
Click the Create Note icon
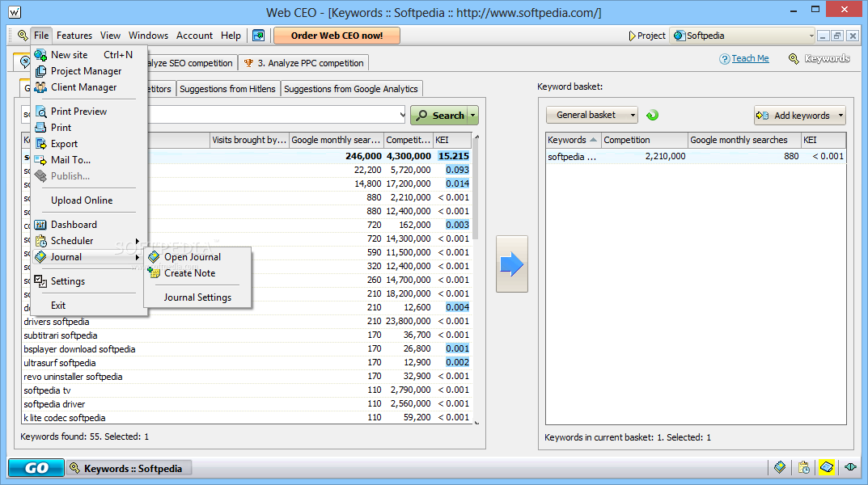154,272
